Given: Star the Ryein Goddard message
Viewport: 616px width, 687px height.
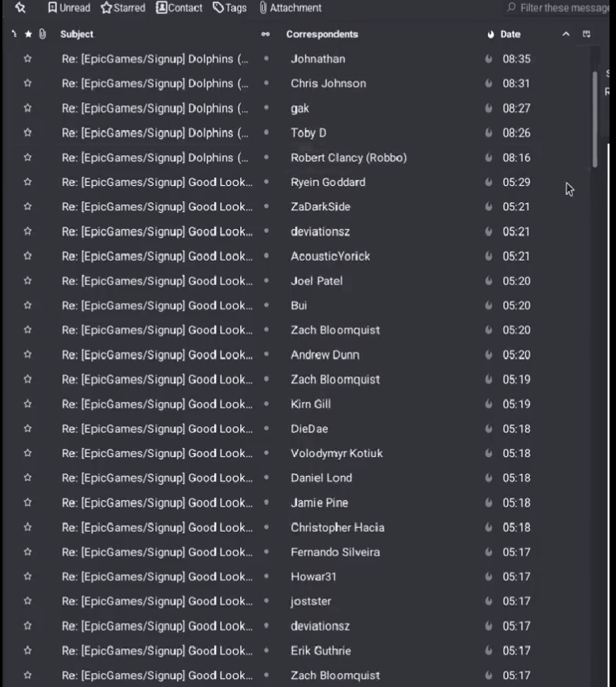Looking at the screenshot, I should click(28, 183).
